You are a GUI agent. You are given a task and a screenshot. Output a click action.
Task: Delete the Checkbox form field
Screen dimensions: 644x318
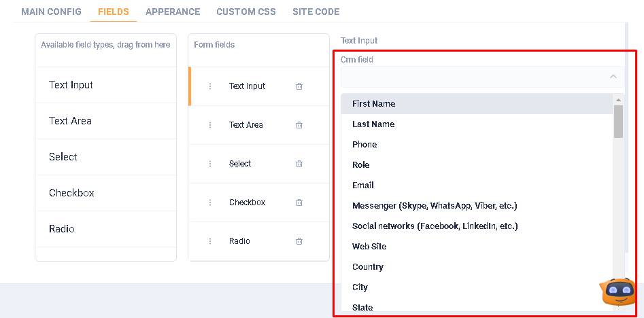(x=299, y=202)
